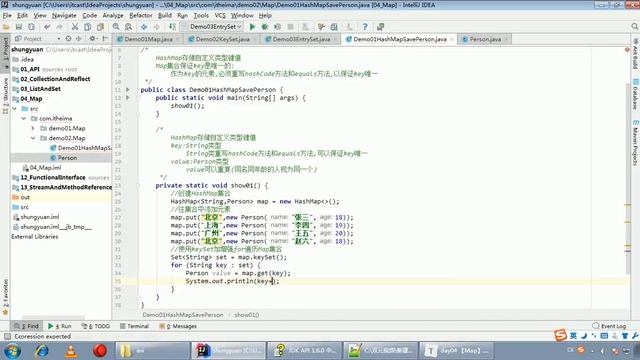640x360 pixels.
Task: Click the Project Structure toolbar icon
Action: click(334, 27)
